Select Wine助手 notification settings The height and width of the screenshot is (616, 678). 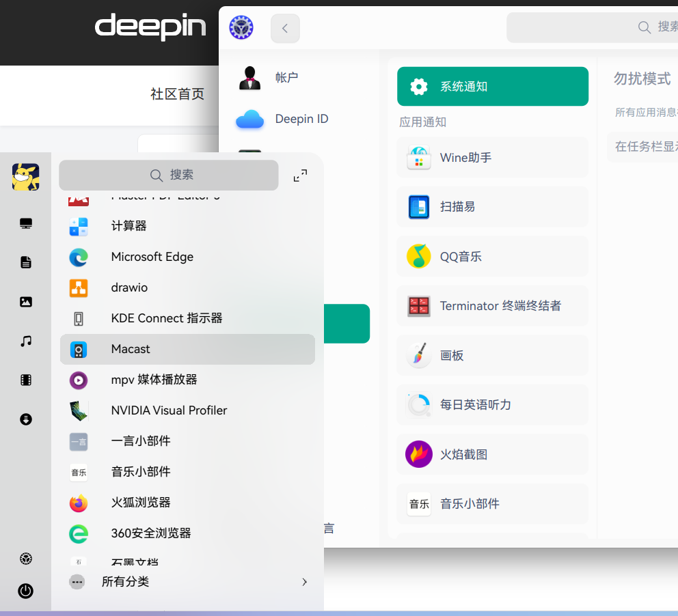pos(493,157)
